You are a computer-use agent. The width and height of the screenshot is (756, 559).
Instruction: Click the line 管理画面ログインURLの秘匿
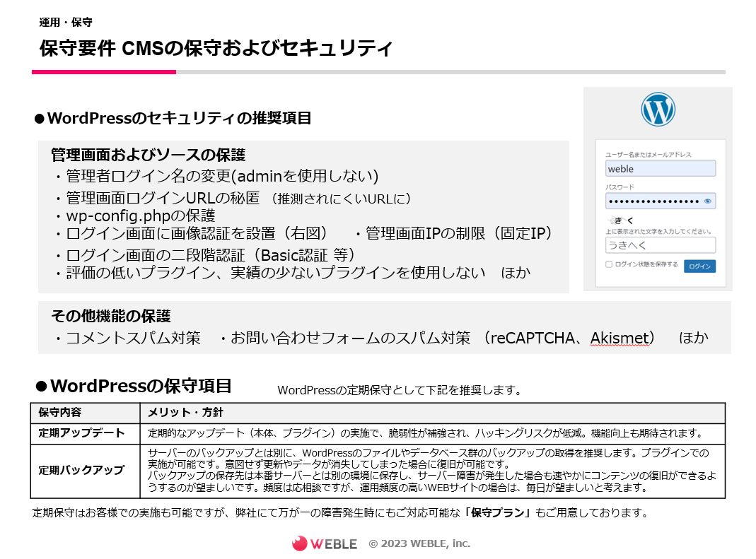tap(233, 198)
